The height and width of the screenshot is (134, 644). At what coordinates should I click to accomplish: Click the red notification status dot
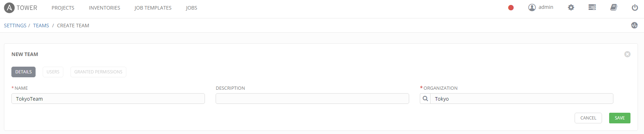(x=511, y=7)
